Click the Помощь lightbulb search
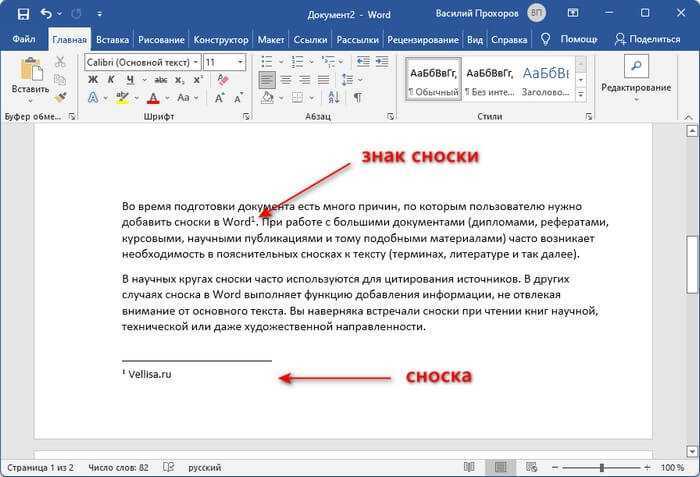 [x=569, y=39]
